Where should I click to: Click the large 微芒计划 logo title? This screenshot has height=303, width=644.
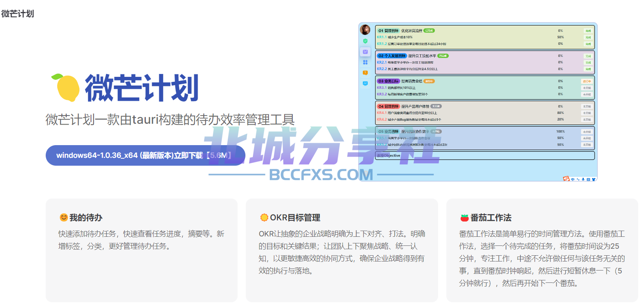click(142, 88)
